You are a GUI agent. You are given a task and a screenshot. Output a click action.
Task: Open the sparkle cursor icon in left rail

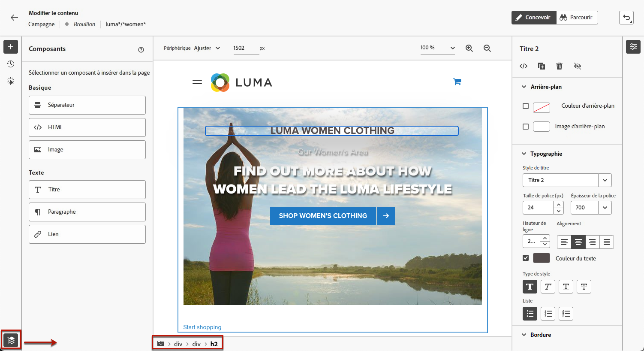[x=11, y=81]
